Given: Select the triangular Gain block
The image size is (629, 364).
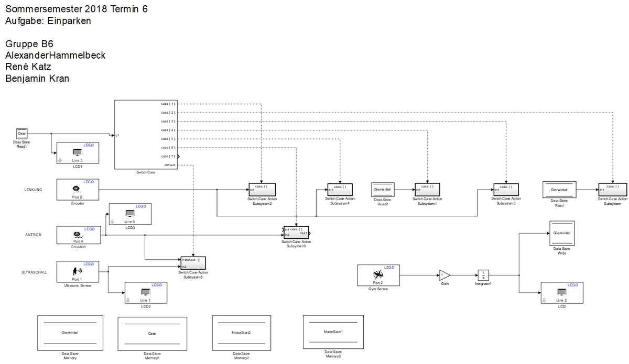Looking at the screenshot, I should (444, 275).
